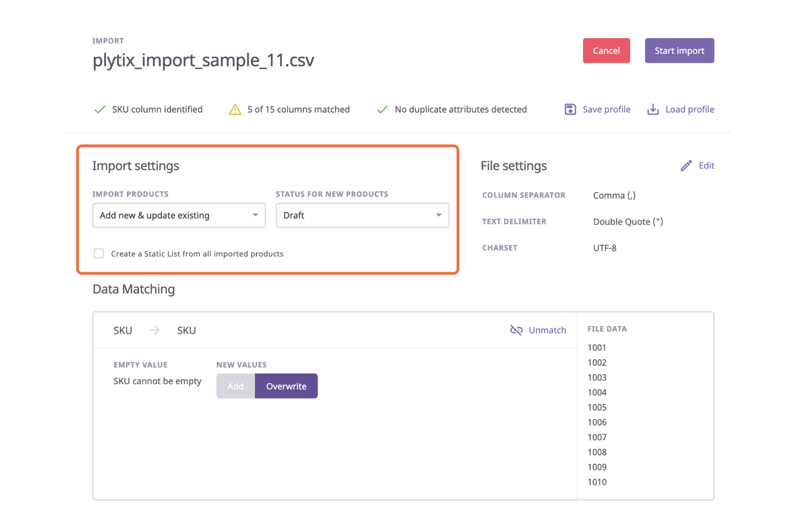
Task: Click the Unmatch link
Action: (x=547, y=330)
